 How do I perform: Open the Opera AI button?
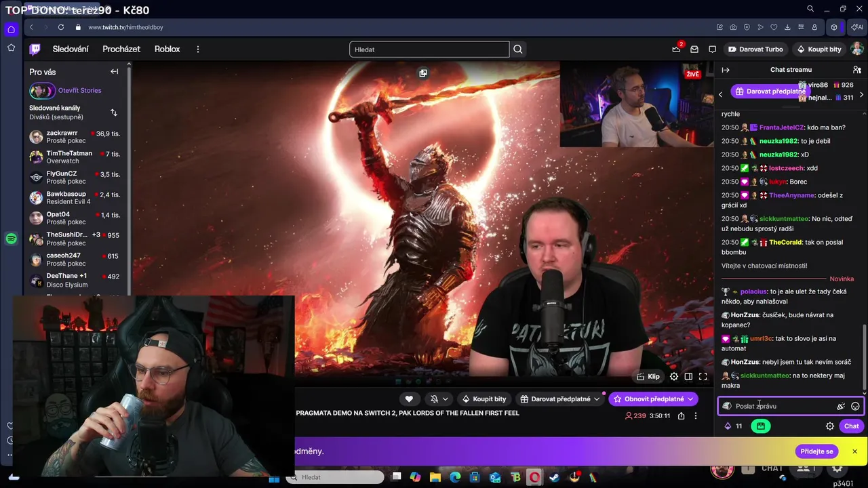click(x=857, y=27)
